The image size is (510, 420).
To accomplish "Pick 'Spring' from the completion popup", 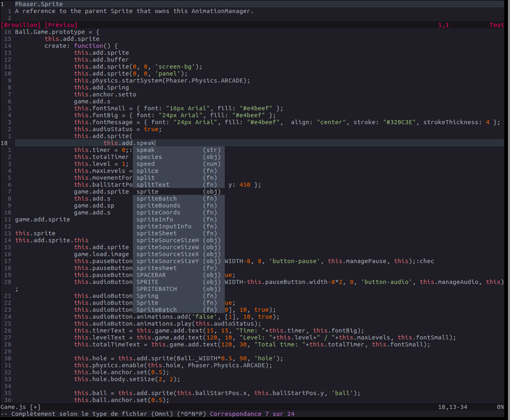I will tap(179, 296).
